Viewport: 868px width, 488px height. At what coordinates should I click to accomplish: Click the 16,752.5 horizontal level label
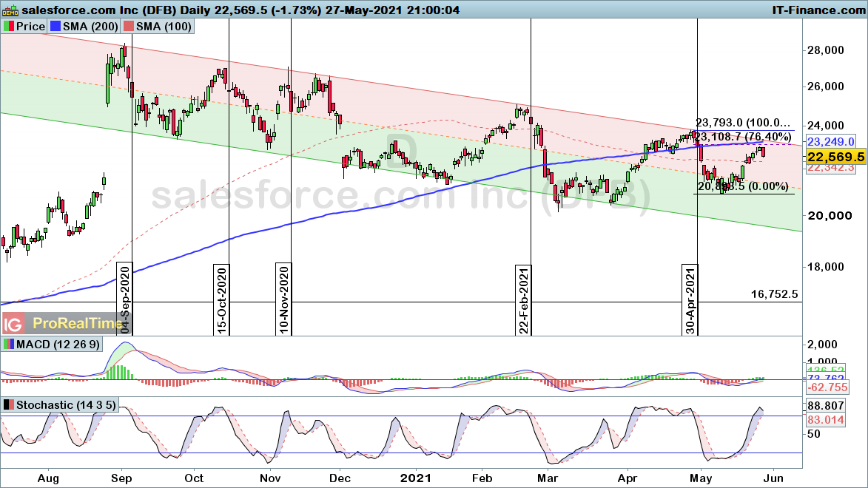(x=774, y=294)
